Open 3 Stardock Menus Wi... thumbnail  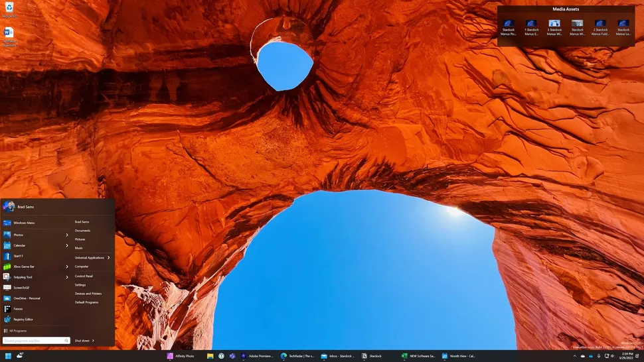point(554,28)
